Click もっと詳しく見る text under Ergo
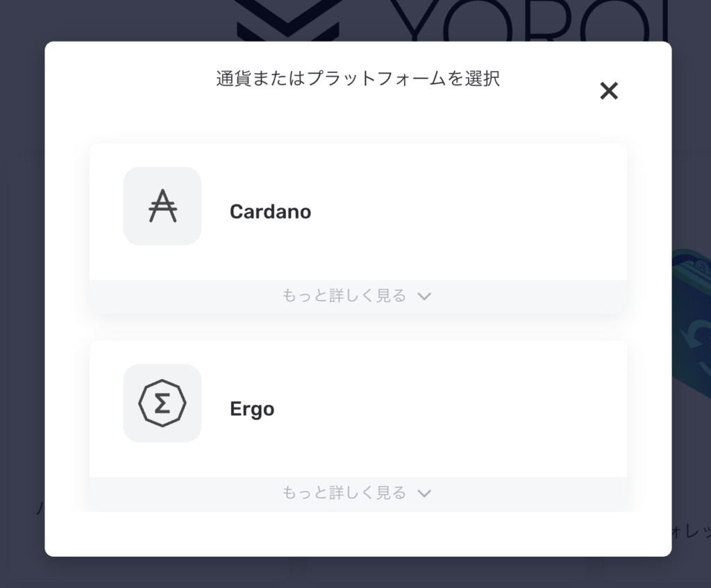 coord(344,493)
